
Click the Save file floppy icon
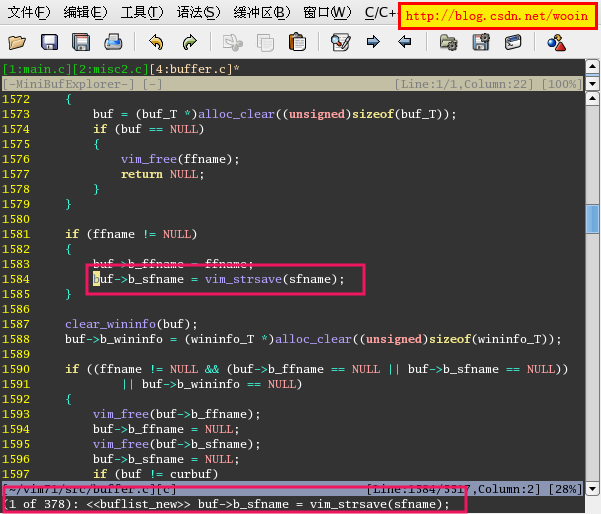pos(50,42)
